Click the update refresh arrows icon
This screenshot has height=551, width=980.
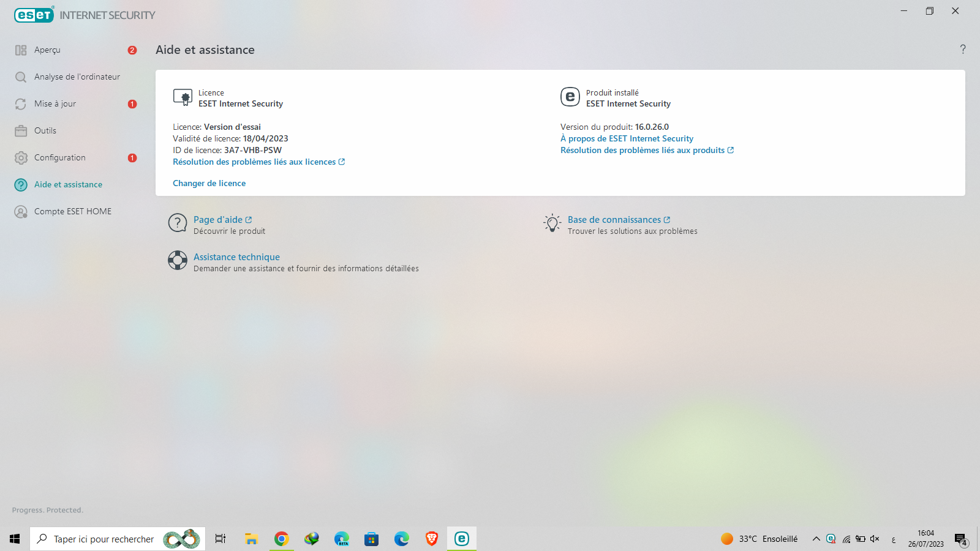click(21, 104)
